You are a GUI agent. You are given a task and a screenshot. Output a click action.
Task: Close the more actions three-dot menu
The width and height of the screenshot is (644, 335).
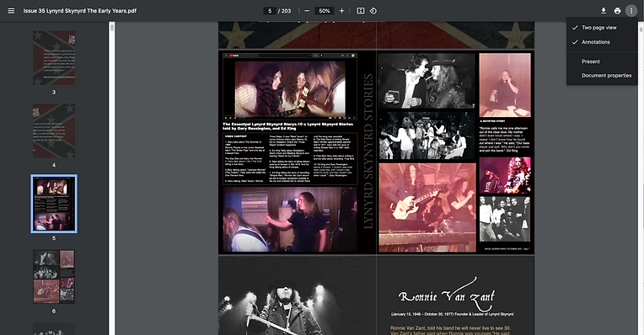click(x=631, y=11)
